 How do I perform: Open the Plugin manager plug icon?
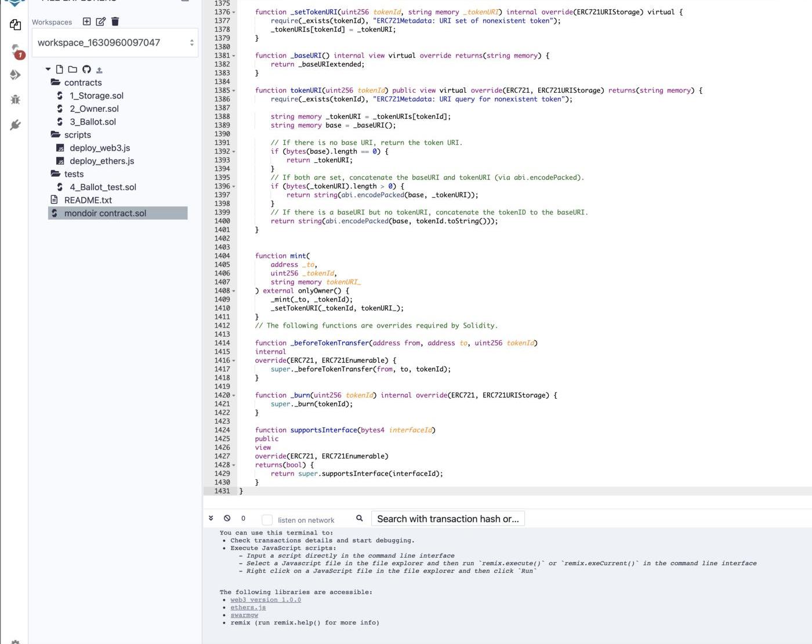(15, 125)
